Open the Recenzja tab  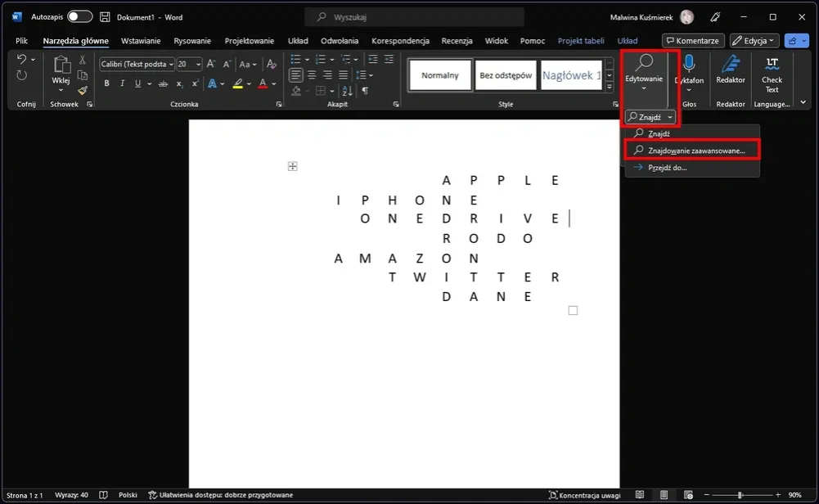pyautogui.click(x=457, y=41)
